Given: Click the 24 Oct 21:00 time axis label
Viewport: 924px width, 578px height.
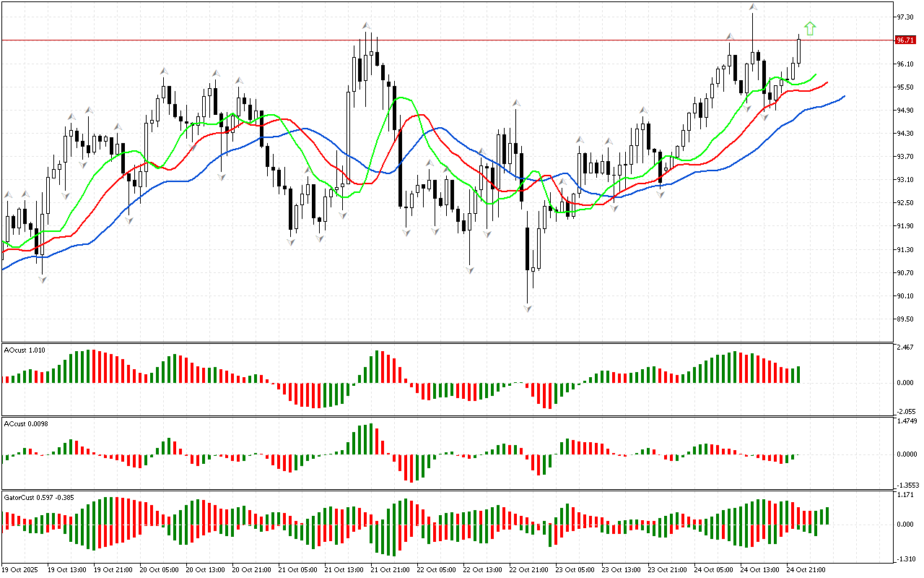Looking at the screenshot, I should [806, 569].
